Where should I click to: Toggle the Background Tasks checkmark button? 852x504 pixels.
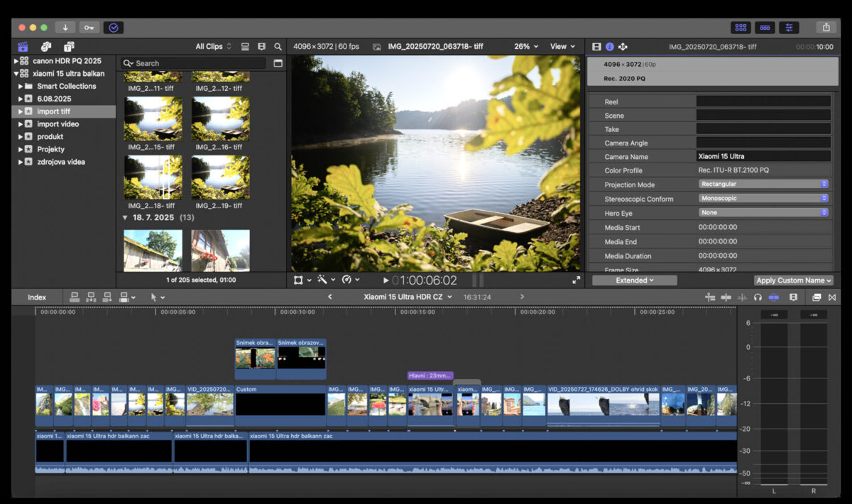tap(113, 28)
